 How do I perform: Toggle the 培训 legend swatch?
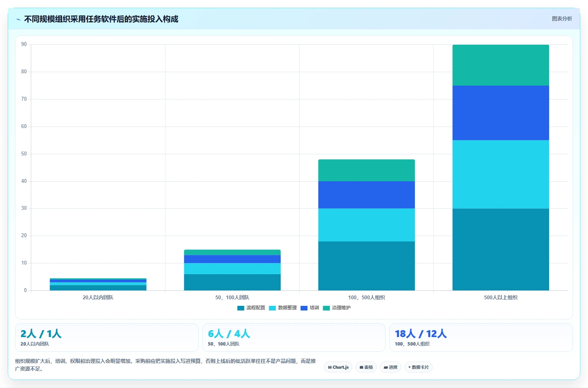click(304, 308)
